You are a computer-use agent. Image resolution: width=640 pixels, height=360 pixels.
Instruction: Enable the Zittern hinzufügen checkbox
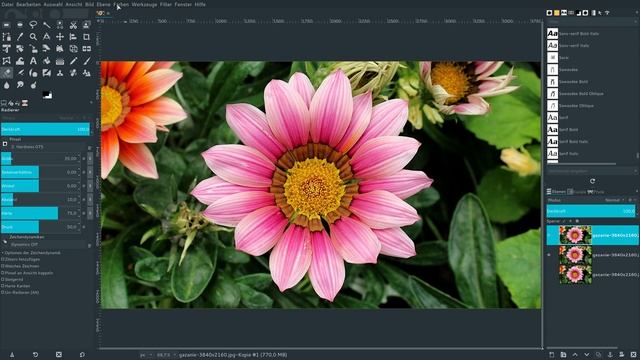click(x=2, y=259)
